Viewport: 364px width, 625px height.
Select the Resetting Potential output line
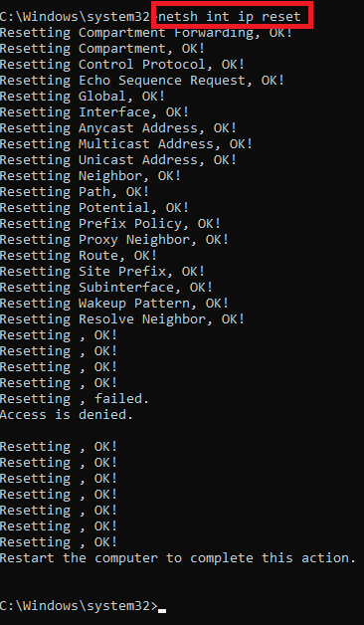tap(94, 208)
